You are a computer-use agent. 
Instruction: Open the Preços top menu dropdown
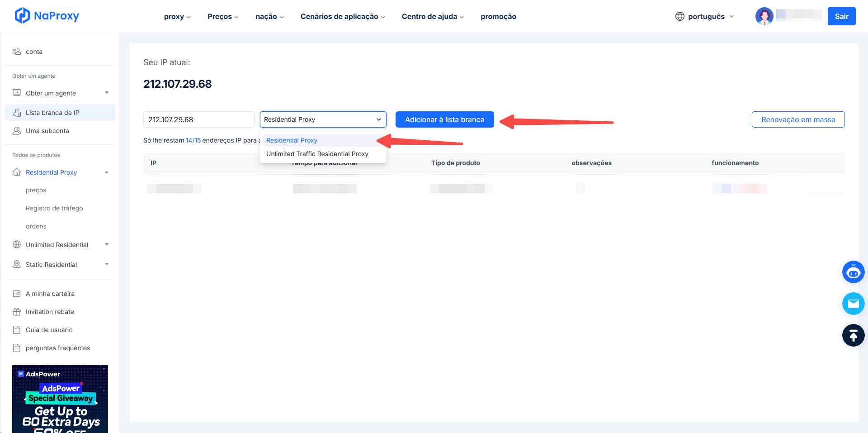[x=223, y=16]
